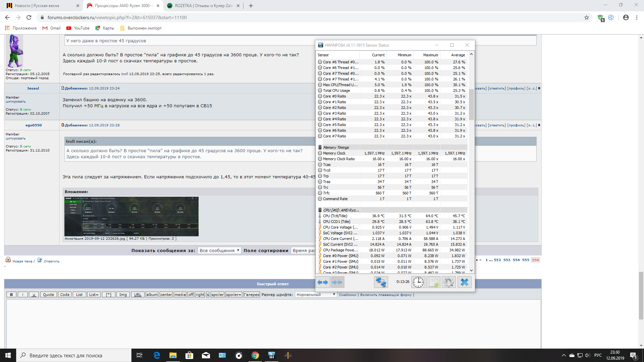
Task: Open 'Нормальный' font size dropdown
Action: click(x=316, y=295)
